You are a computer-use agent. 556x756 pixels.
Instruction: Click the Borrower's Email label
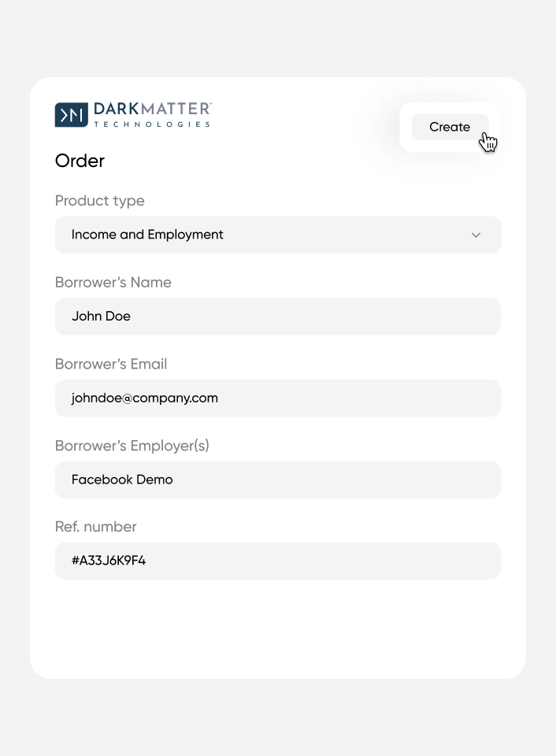pos(111,364)
